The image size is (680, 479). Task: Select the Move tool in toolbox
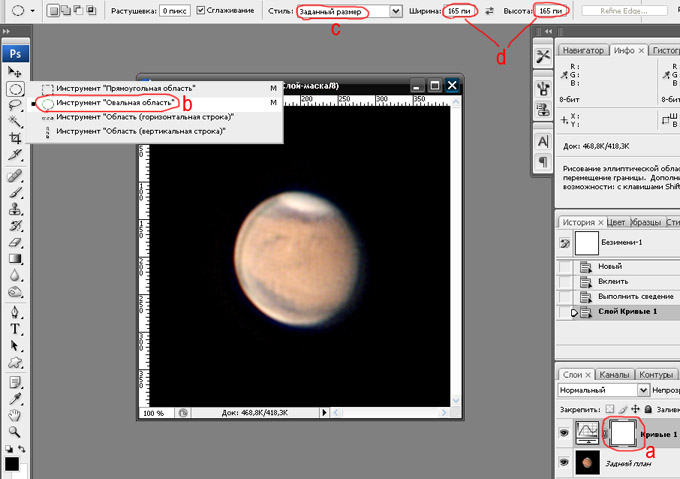[x=14, y=72]
